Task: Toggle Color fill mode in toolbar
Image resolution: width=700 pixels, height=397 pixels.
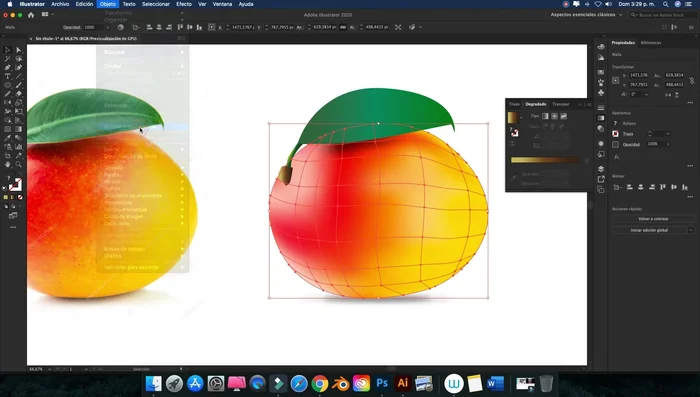Action: pos(6,197)
